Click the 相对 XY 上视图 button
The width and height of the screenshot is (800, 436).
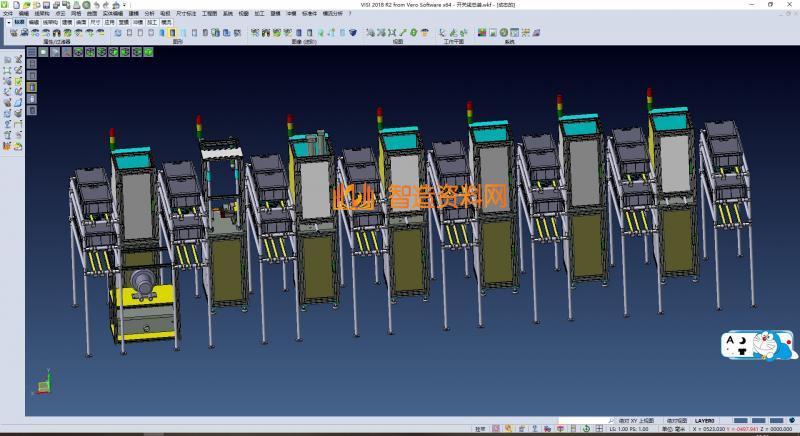(x=634, y=420)
